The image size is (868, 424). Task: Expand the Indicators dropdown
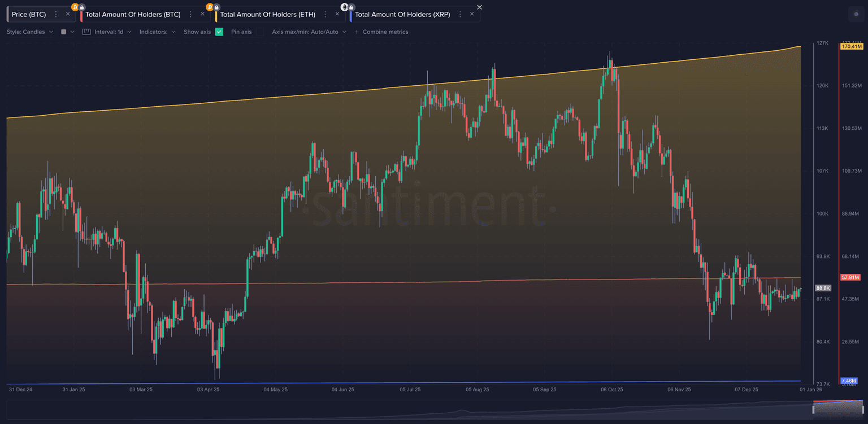point(157,32)
